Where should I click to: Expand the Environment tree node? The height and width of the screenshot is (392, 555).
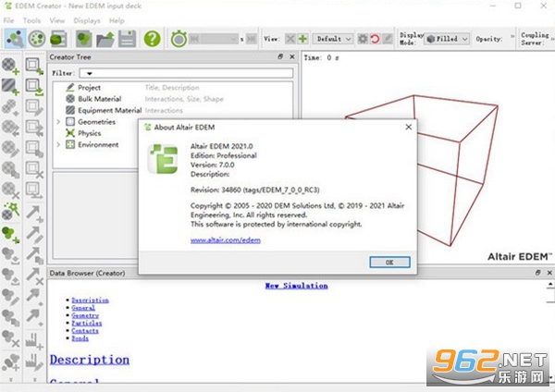point(59,144)
